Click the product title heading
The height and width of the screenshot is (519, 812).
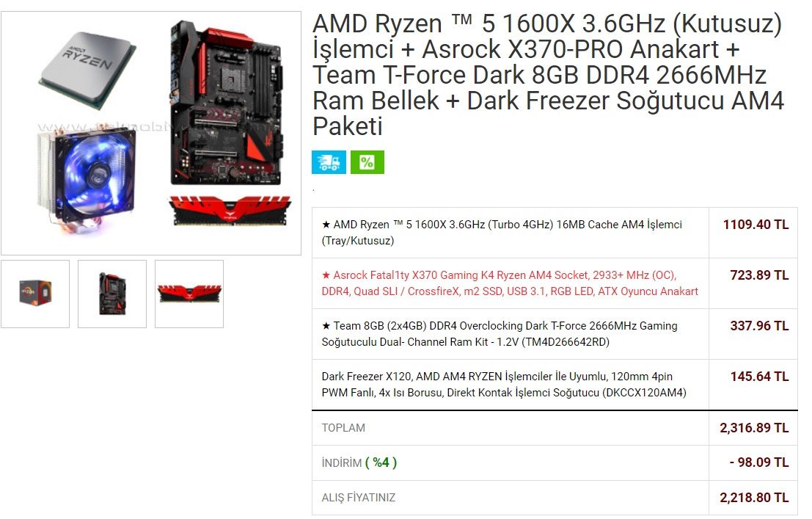549,75
